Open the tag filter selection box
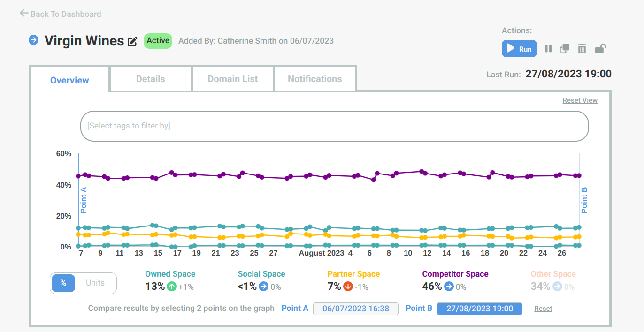This screenshot has width=644, height=332. (335, 126)
